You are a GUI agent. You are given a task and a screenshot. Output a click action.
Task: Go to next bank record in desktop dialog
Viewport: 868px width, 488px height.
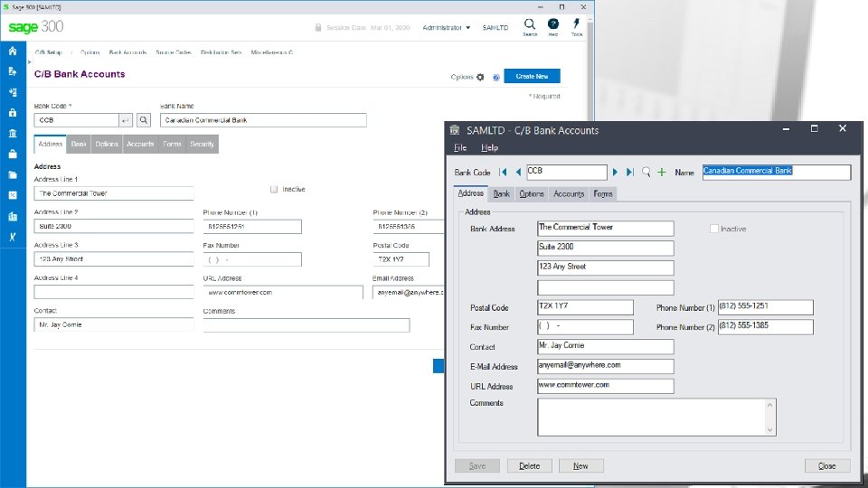(615, 172)
